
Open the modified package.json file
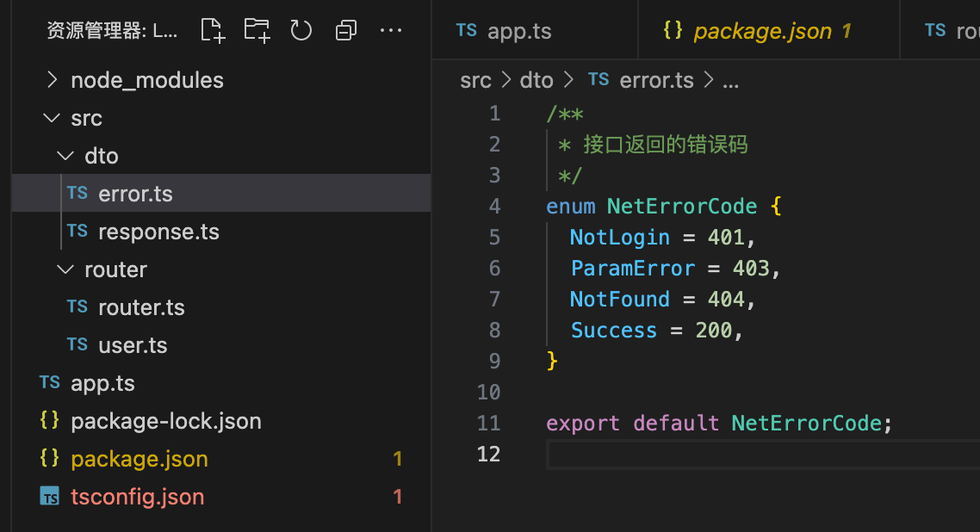click(x=139, y=458)
